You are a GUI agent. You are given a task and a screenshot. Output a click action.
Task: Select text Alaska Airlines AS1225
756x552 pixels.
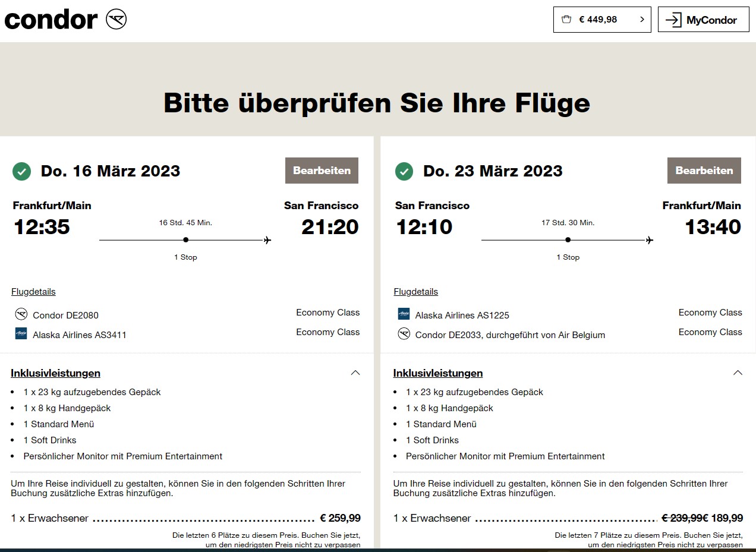click(x=462, y=316)
